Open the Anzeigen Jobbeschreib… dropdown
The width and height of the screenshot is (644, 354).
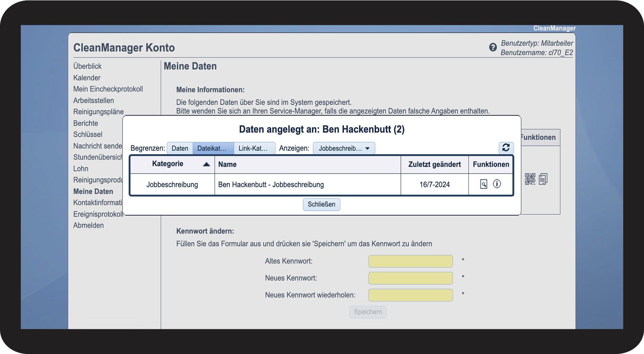[344, 148]
